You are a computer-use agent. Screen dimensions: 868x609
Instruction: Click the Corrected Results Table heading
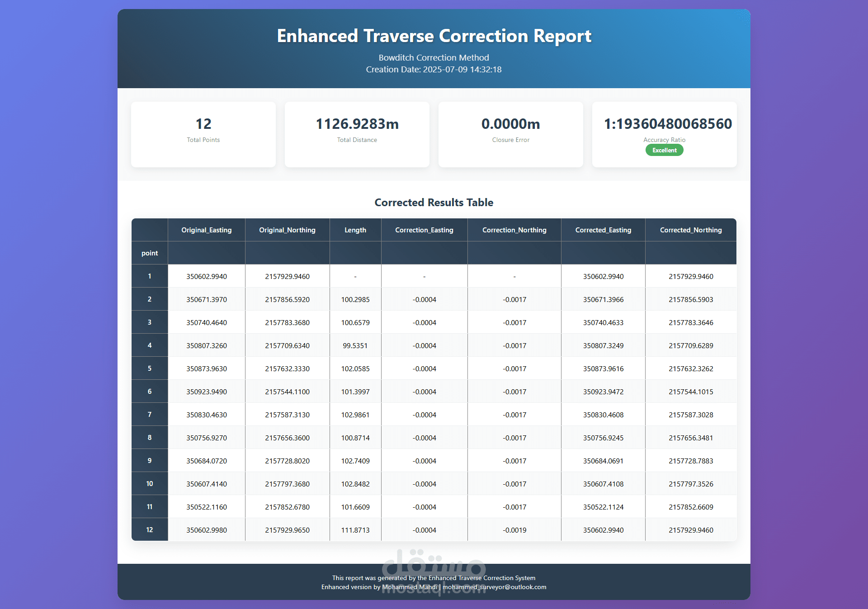click(x=434, y=203)
